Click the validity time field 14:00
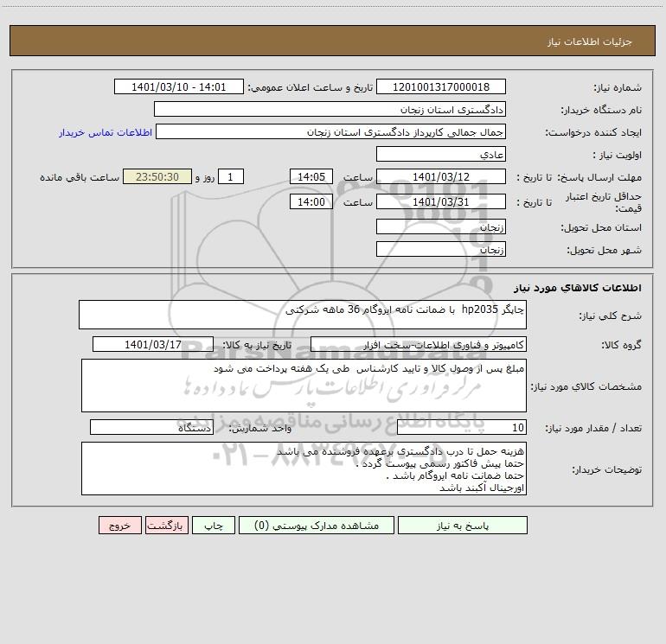This screenshot has width=666, height=644. (x=311, y=201)
